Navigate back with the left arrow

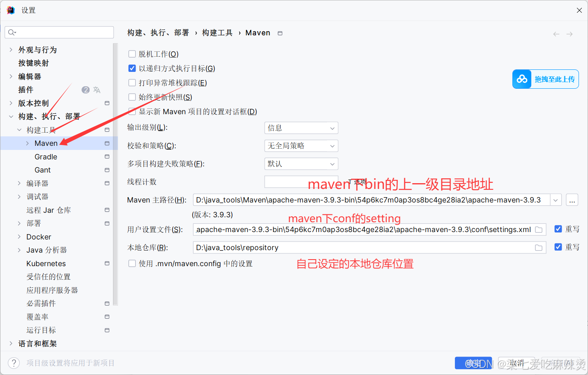[x=556, y=34]
